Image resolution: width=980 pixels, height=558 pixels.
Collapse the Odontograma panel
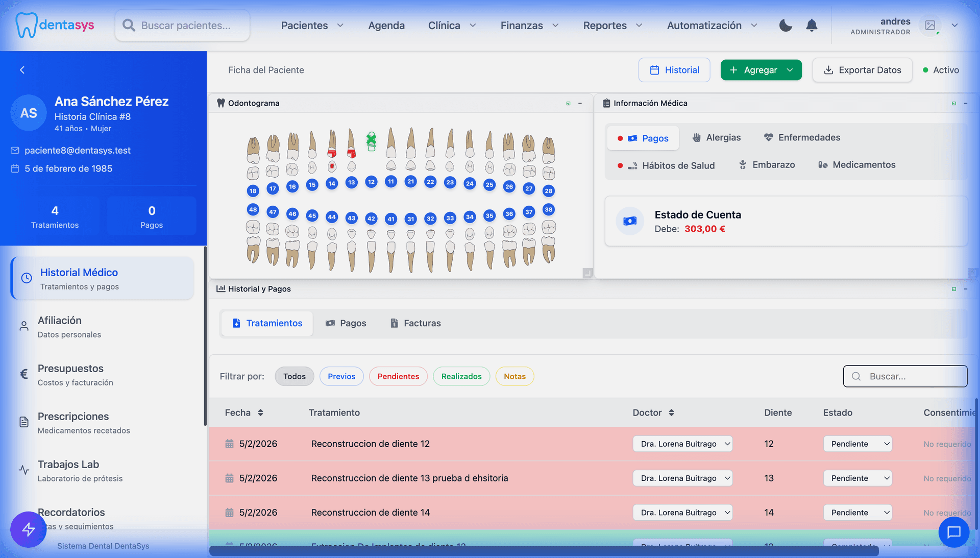pos(580,103)
